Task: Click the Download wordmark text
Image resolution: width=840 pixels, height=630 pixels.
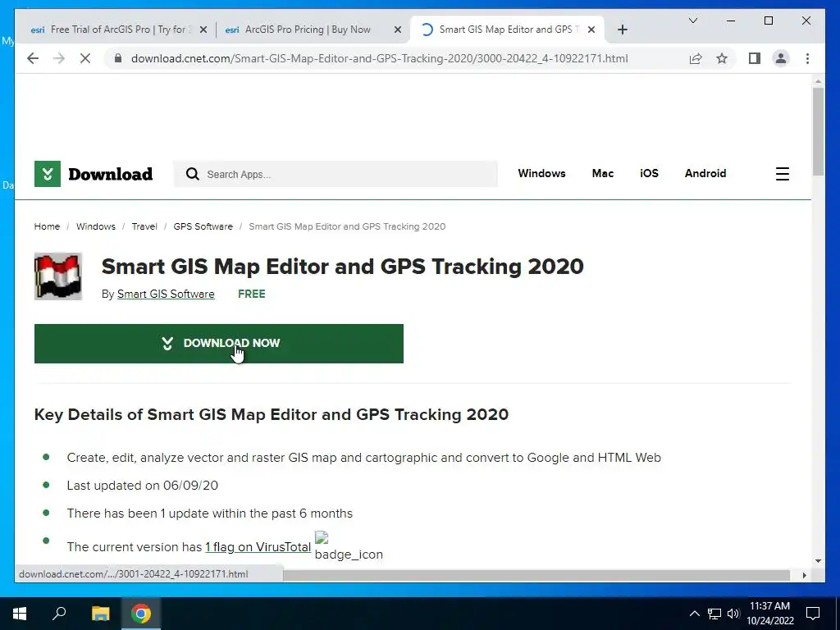Action: click(x=111, y=174)
